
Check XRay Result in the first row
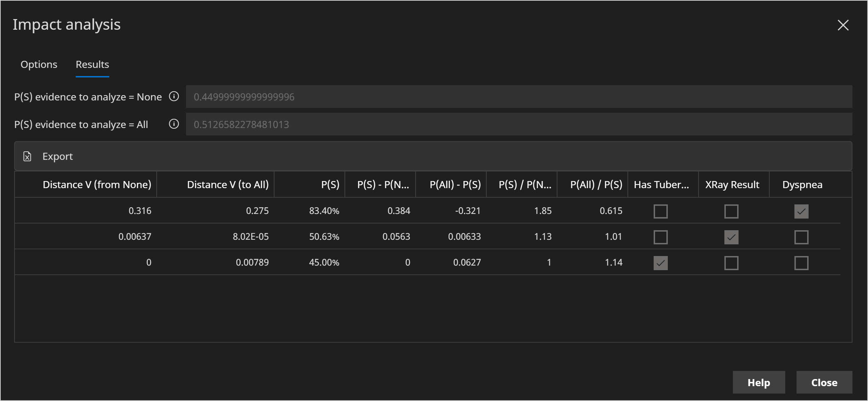(x=731, y=211)
